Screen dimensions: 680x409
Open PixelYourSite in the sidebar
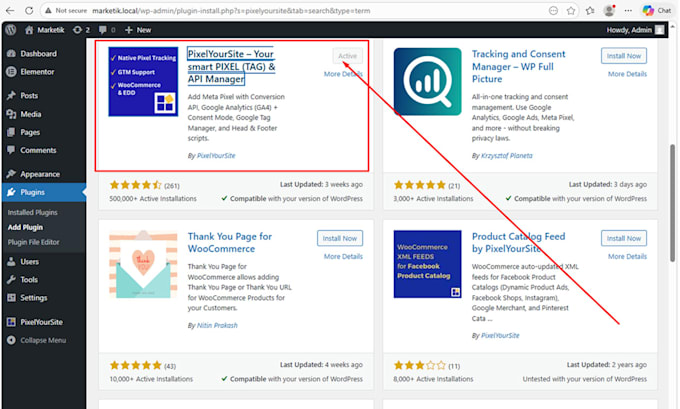(x=43, y=322)
